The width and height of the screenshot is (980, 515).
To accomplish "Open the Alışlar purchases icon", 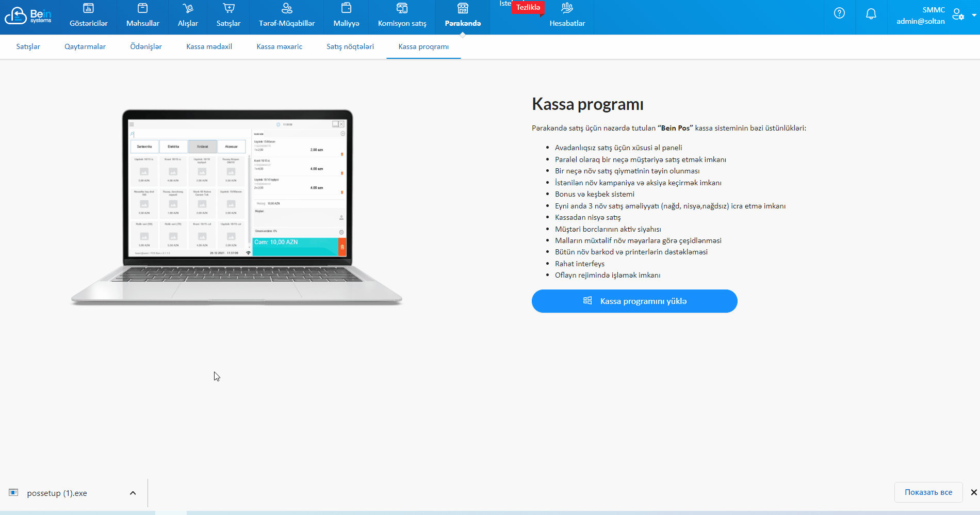I will [188, 9].
